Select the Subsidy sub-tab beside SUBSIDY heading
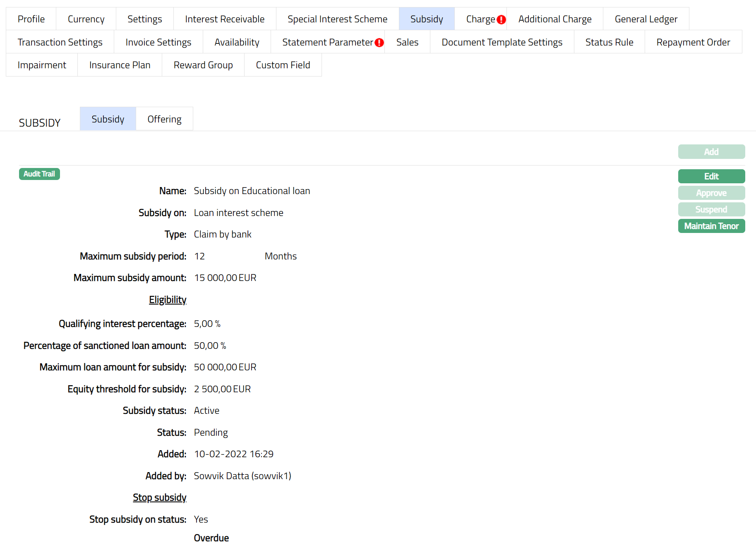Viewport: 756px width, 559px height. [x=108, y=119]
